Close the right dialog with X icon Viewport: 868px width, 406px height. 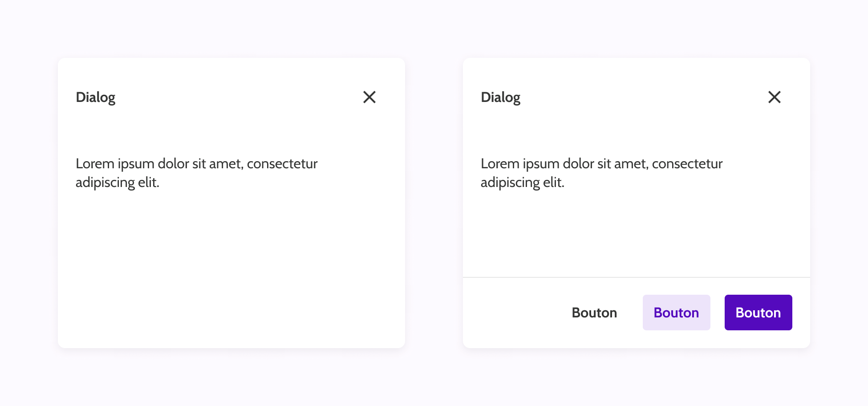[775, 97]
